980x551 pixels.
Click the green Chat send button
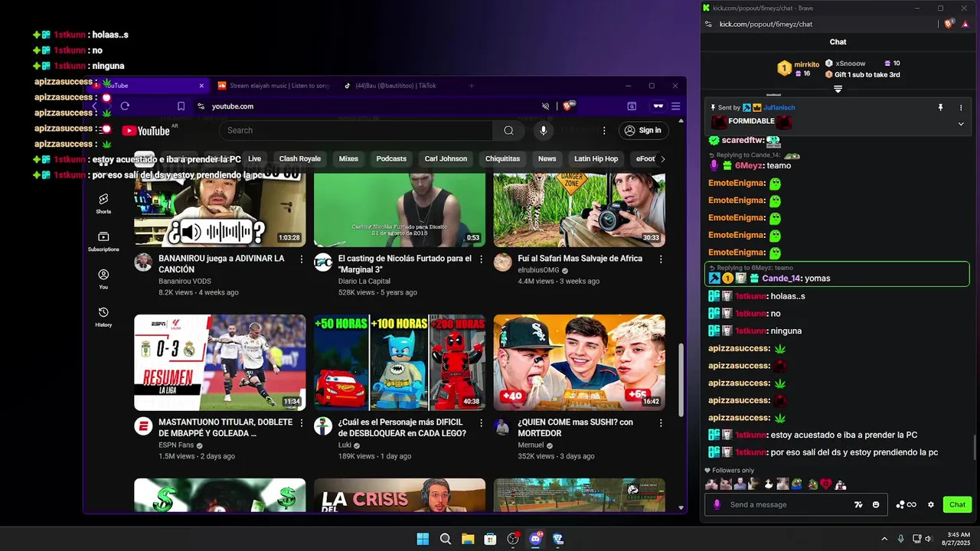tap(957, 504)
